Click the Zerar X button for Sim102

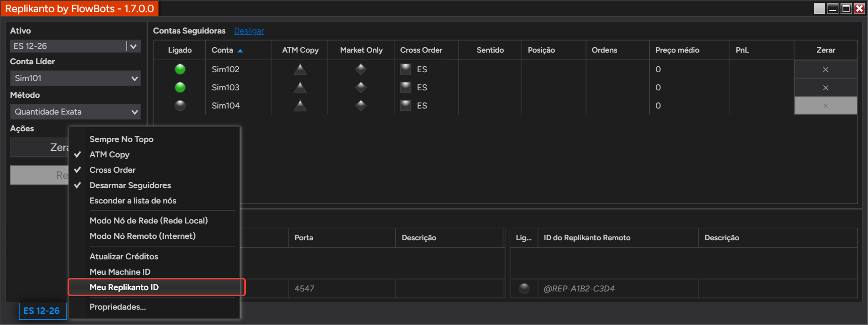tap(826, 69)
